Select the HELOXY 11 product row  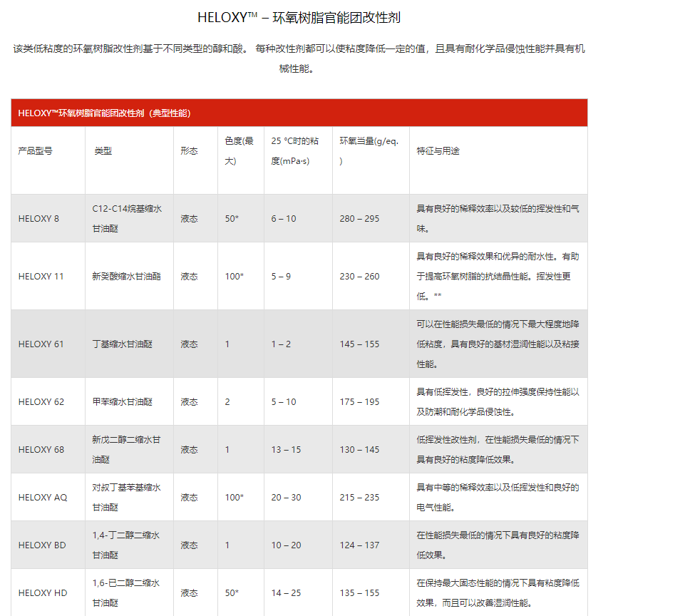[39, 276]
